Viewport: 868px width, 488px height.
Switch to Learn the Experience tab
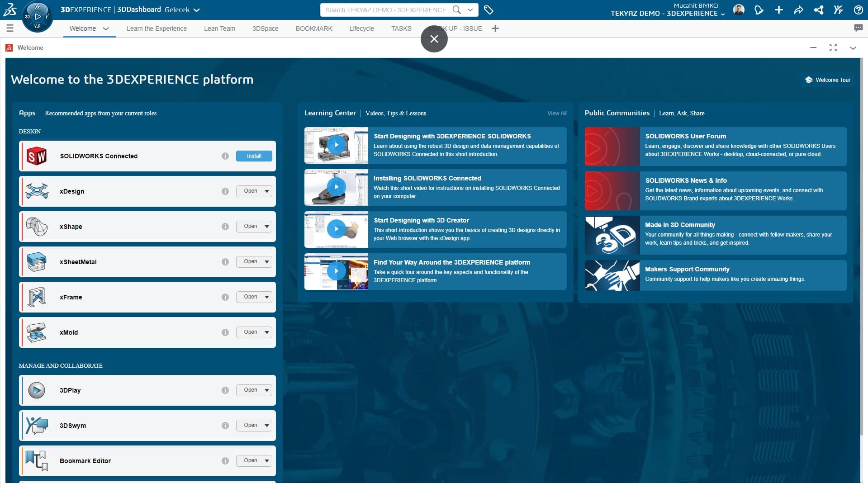point(157,28)
